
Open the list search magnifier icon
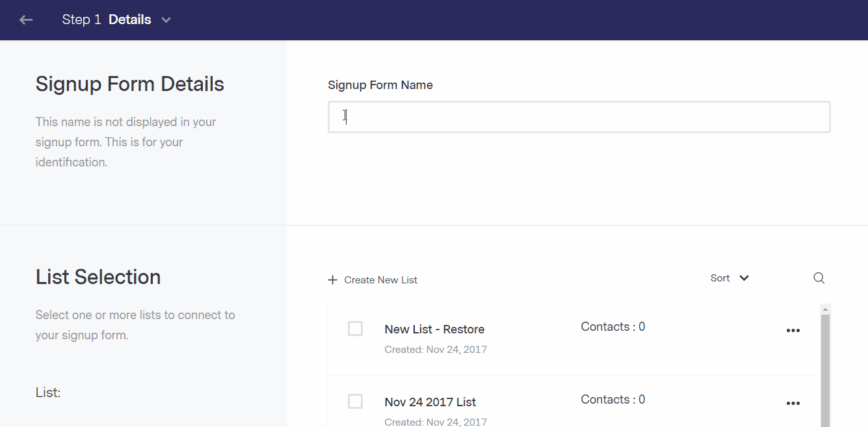click(x=819, y=278)
